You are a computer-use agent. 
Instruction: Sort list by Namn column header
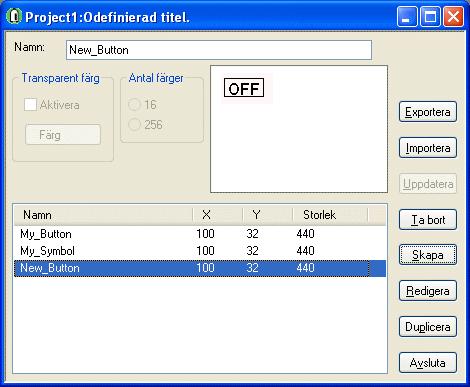(103, 215)
